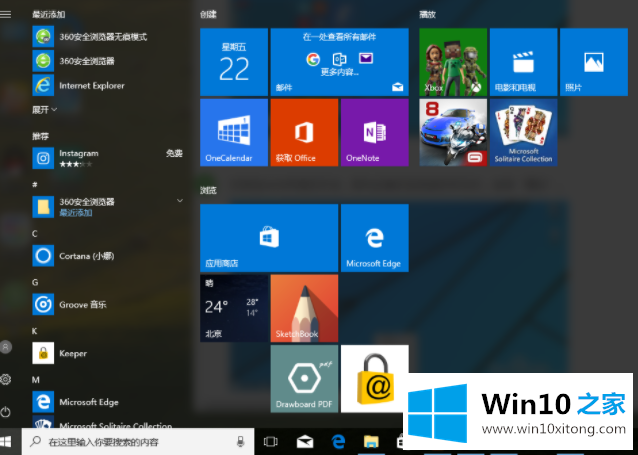The width and height of the screenshot is (638, 455).
Task: Open the 360安全浏览器 folder entry
Action: [x=108, y=207]
